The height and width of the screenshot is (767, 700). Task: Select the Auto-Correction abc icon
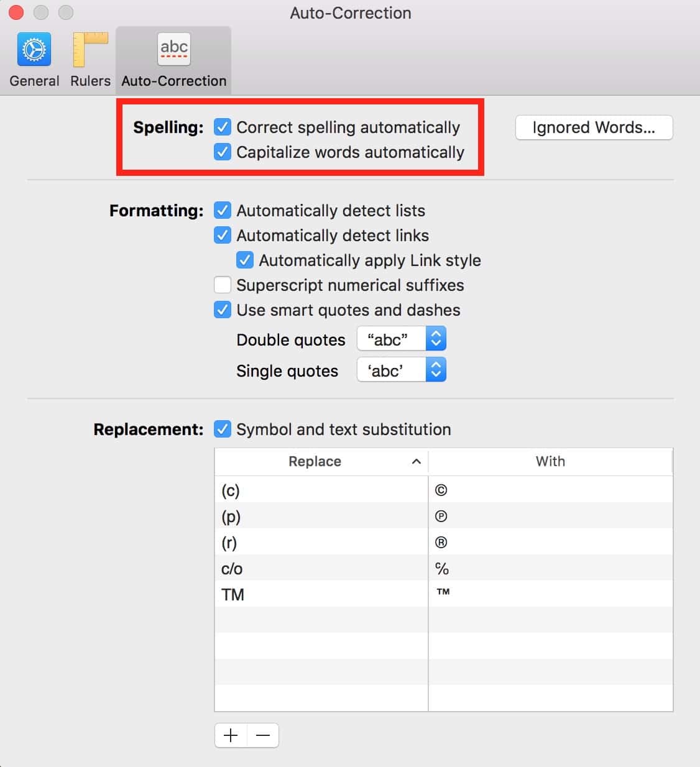(x=174, y=50)
